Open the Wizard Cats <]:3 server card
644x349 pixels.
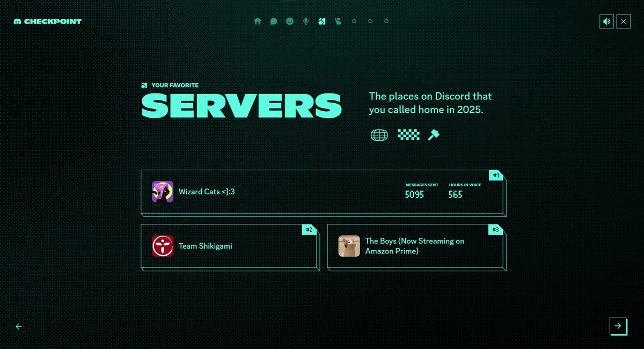(324, 193)
